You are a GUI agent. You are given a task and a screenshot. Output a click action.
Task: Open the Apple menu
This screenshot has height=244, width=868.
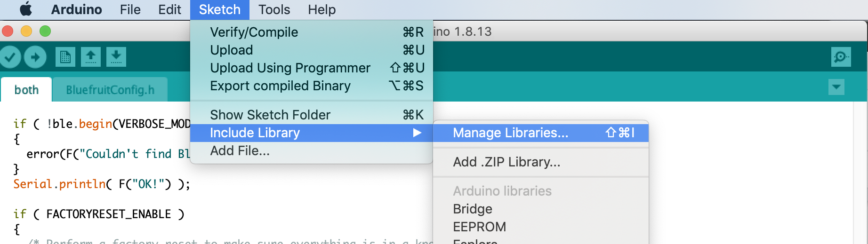coord(26,9)
